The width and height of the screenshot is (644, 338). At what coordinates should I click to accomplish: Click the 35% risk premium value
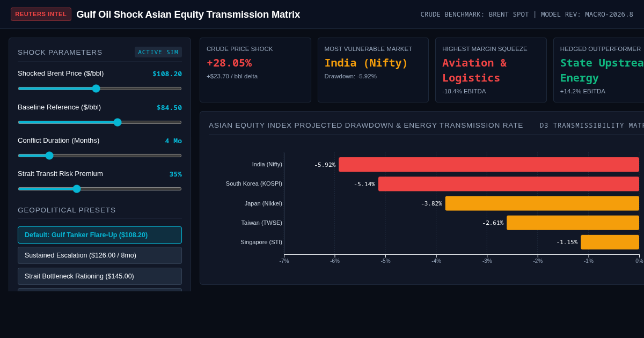[x=175, y=174]
